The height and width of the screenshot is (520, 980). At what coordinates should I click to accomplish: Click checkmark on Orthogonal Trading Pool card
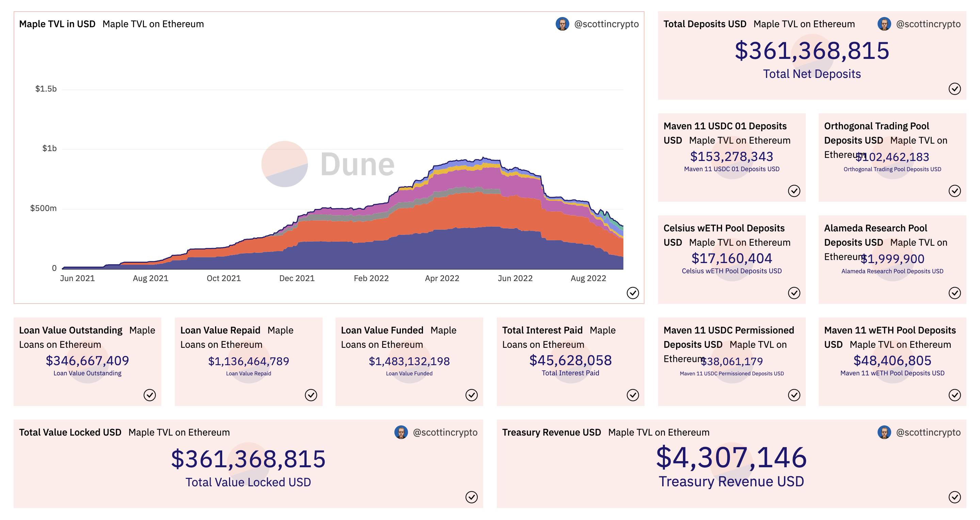point(954,191)
